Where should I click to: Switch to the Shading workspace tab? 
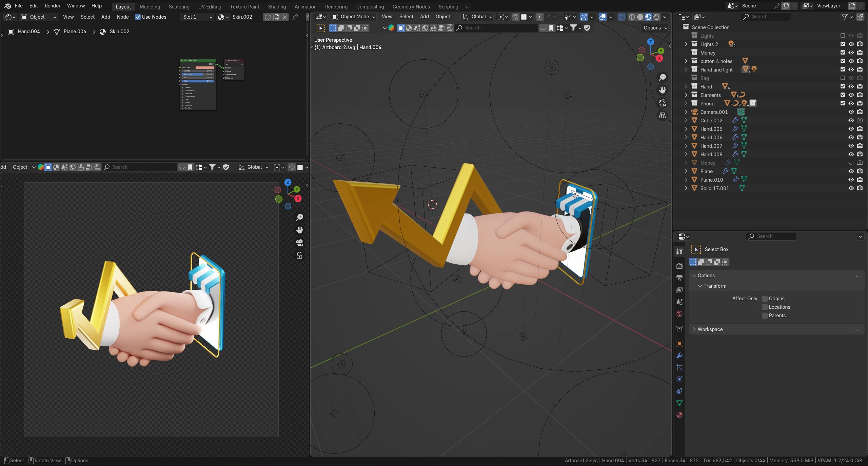(x=277, y=6)
